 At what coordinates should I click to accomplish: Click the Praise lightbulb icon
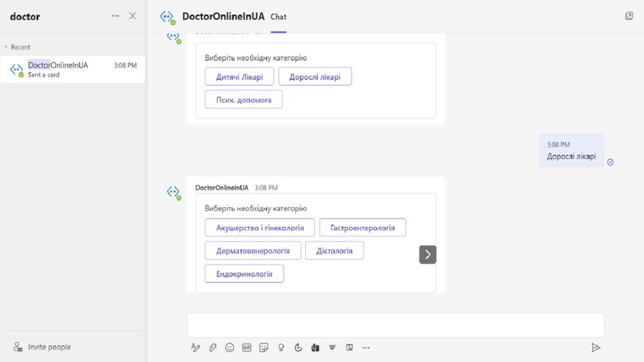[x=281, y=348]
